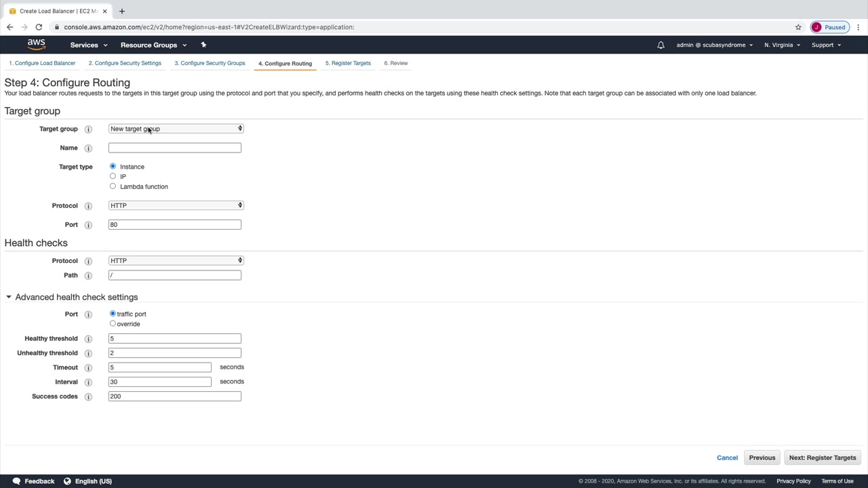The height and width of the screenshot is (488, 868).
Task: Click info icon next to Success codes
Action: pos(88,396)
